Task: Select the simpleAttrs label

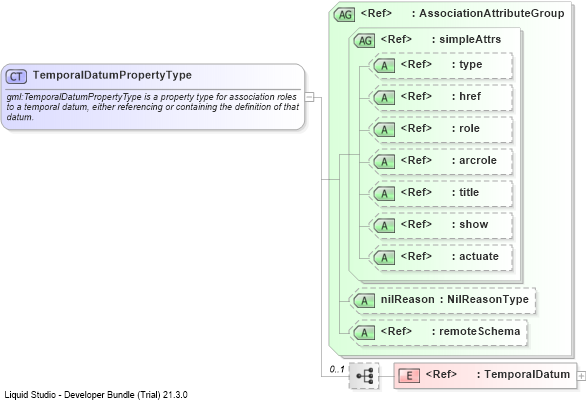Action: [x=470, y=39]
